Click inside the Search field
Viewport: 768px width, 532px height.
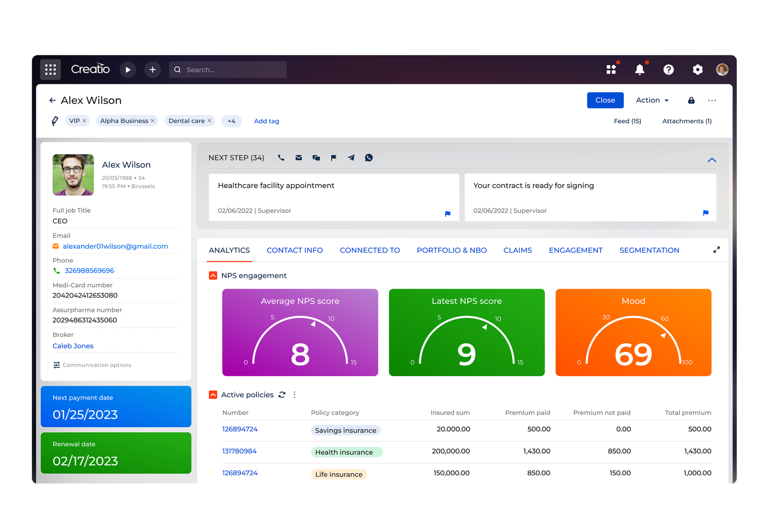tap(228, 70)
